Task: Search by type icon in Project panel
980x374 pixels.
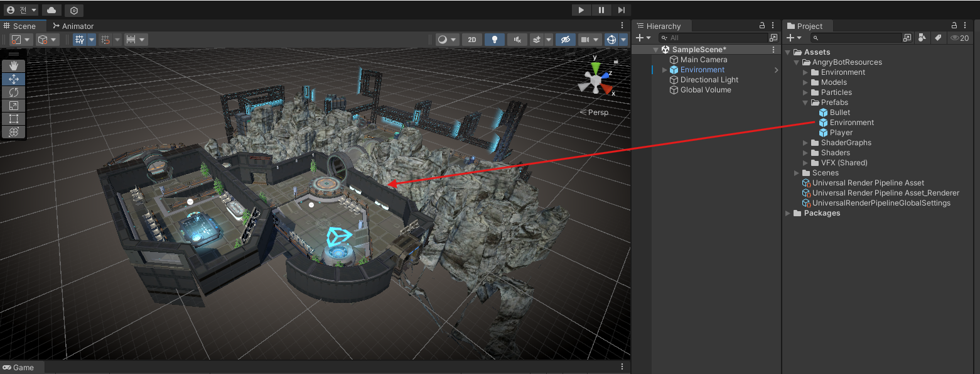Action: coord(922,38)
